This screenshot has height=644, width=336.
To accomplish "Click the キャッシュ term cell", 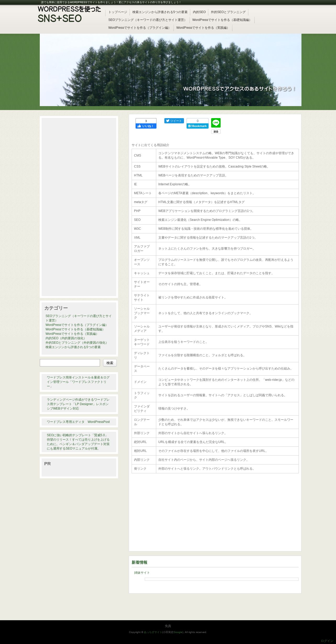I will tap(144, 273).
